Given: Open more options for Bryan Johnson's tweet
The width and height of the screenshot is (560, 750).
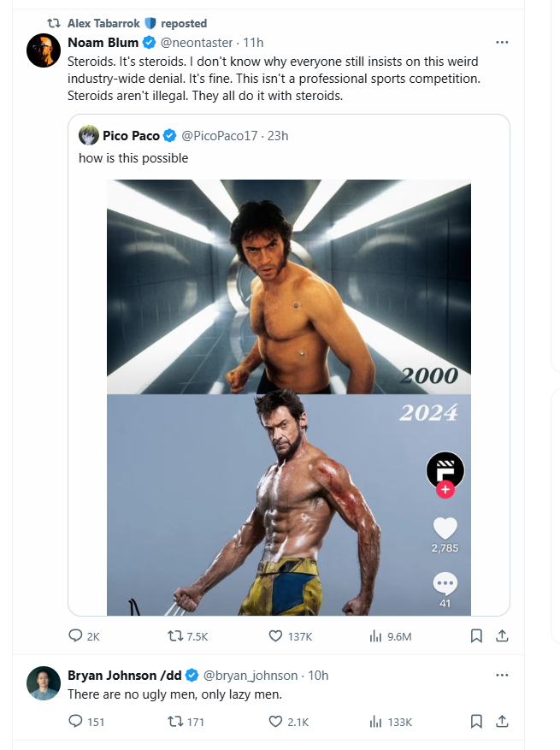Looking at the screenshot, I should pyautogui.click(x=503, y=675).
